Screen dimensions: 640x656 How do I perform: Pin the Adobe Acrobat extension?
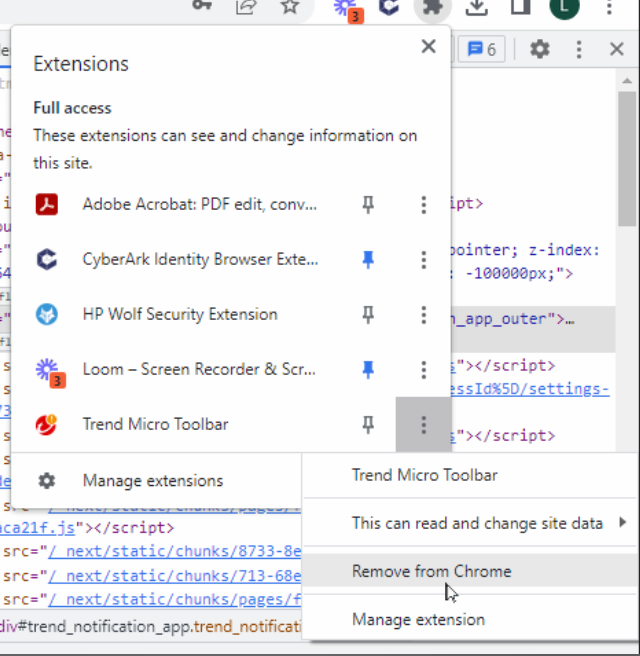point(368,205)
